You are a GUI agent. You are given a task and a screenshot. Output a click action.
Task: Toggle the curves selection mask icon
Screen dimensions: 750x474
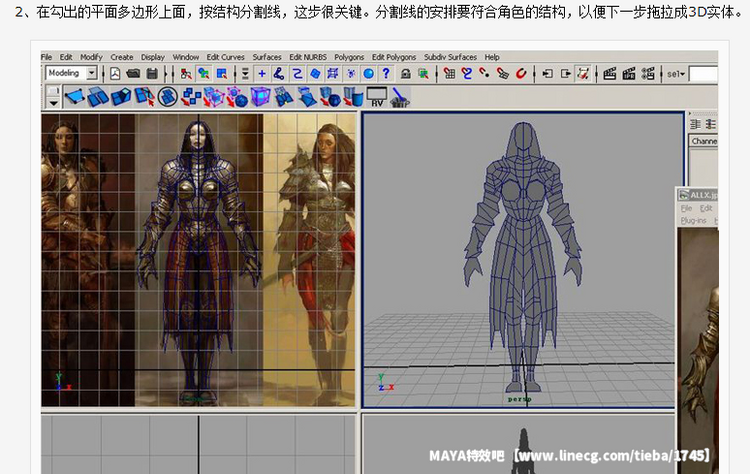[x=297, y=74]
